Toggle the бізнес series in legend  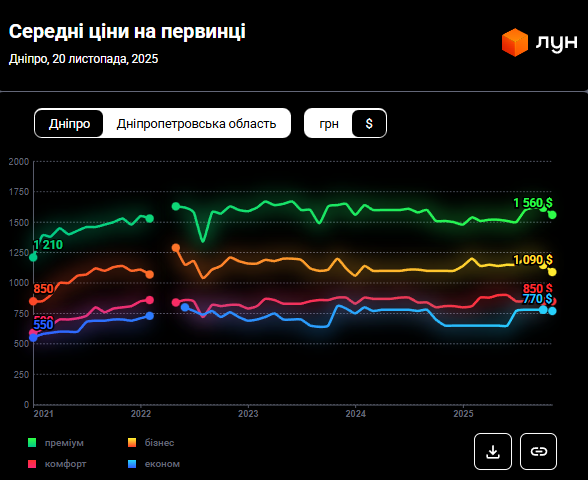[151, 443]
